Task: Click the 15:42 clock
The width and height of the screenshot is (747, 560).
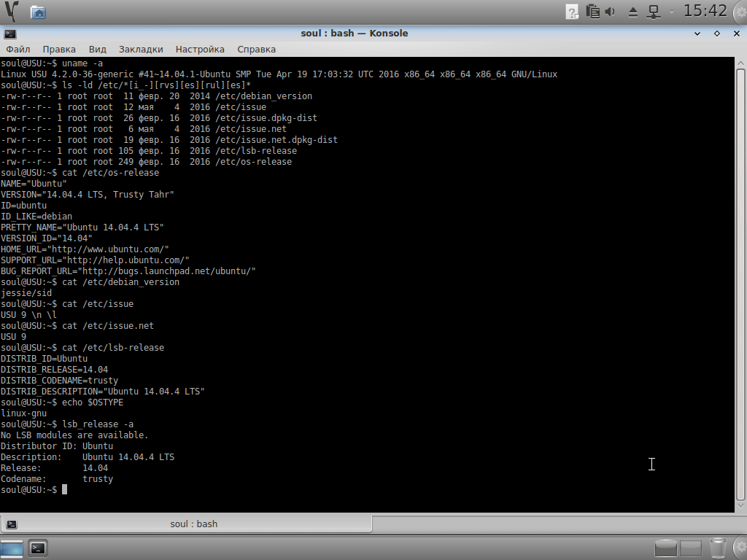Action: point(705,10)
